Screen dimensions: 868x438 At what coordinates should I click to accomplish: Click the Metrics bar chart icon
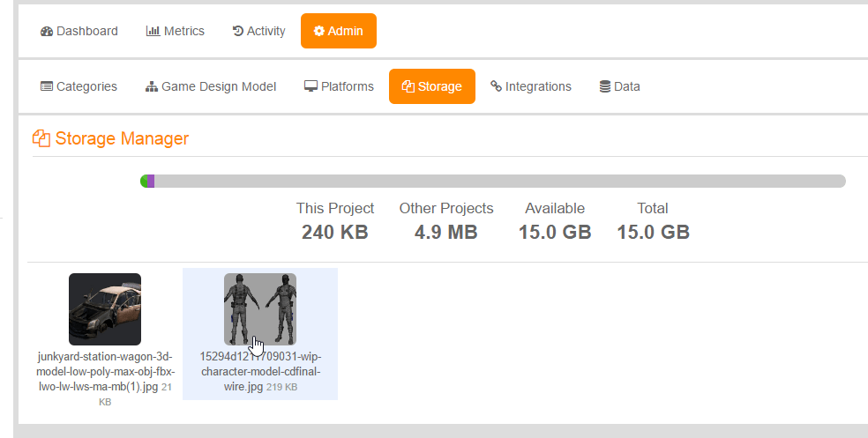pyautogui.click(x=153, y=32)
